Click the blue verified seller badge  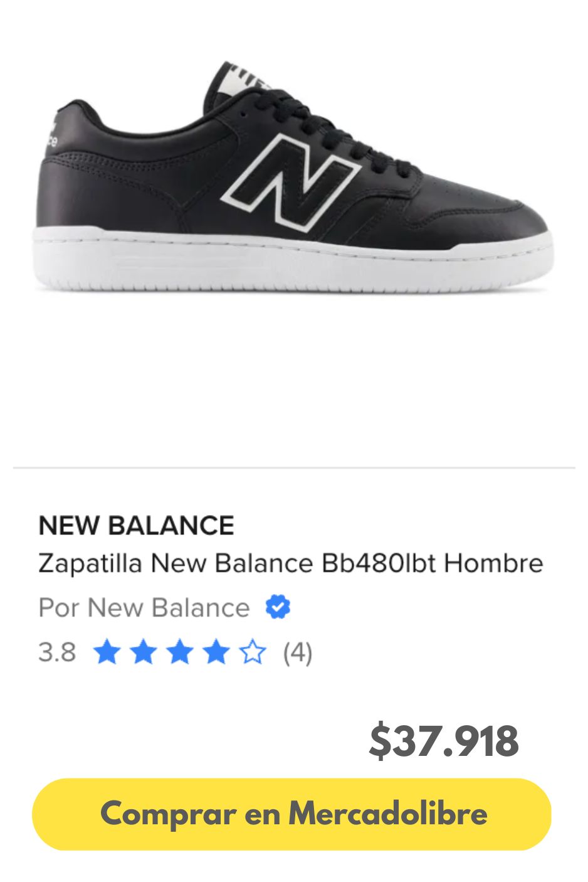[x=278, y=607]
